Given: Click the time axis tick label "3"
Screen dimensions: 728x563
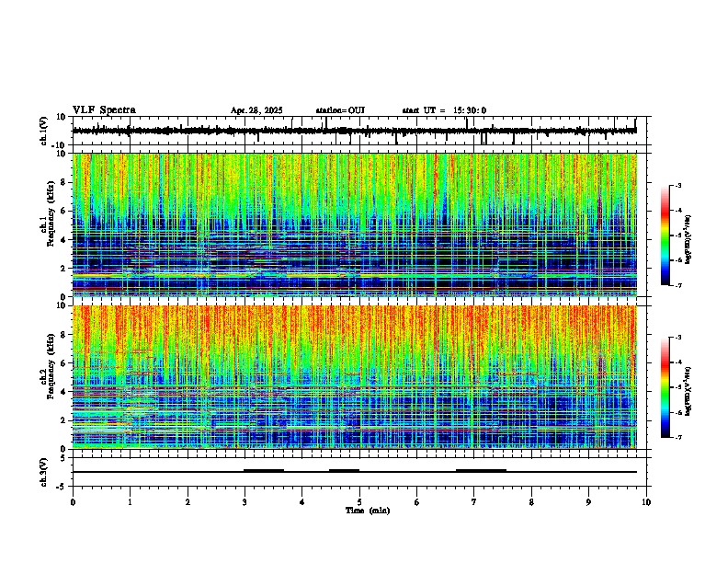Looking at the screenshot, I should [245, 502].
